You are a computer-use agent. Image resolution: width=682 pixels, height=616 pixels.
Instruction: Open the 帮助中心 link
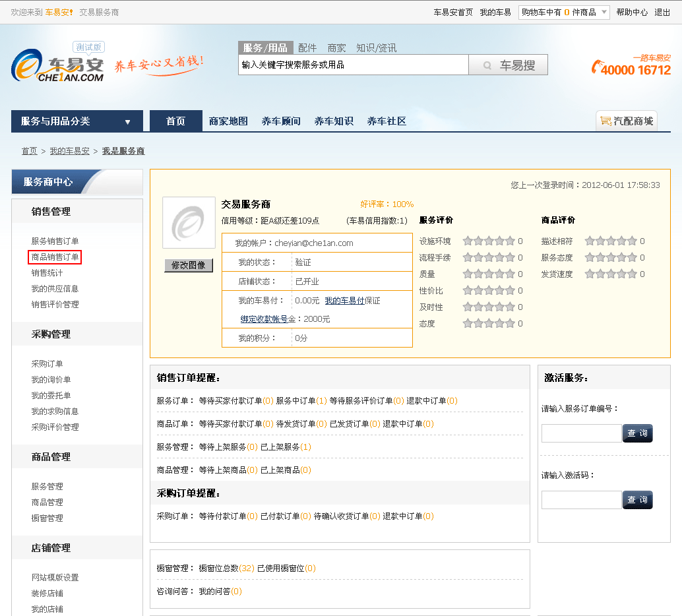[x=632, y=12]
